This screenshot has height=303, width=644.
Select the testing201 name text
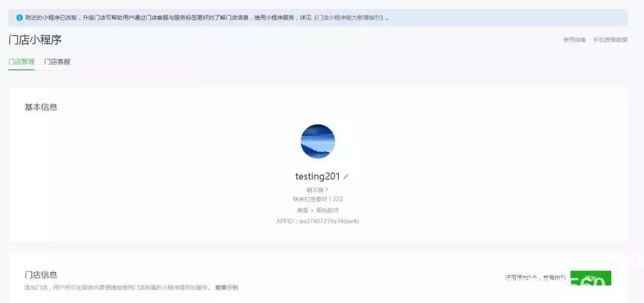tap(317, 177)
